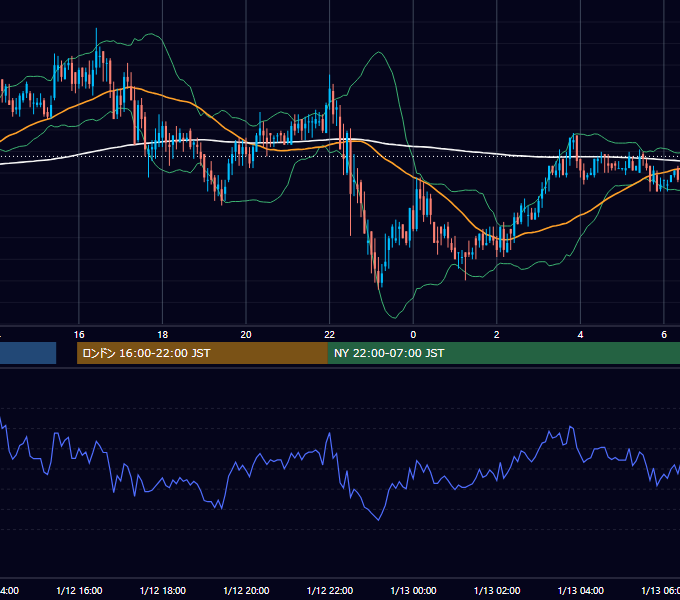Click the 1/13 04:00 date label
This screenshot has height=600, width=680.
pyautogui.click(x=580, y=590)
